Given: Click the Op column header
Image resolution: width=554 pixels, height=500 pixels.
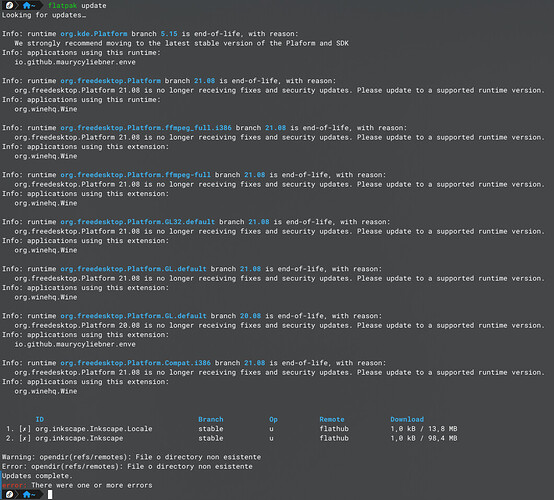Looking at the screenshot, I should [x=273, y=419].
